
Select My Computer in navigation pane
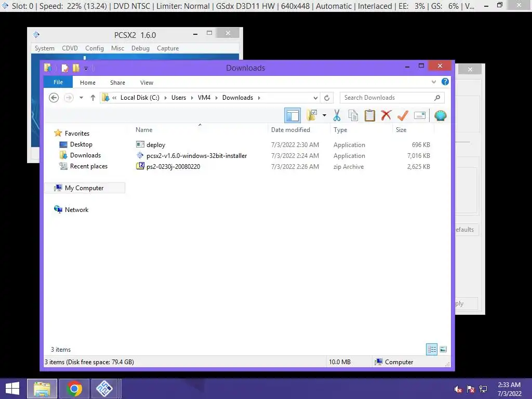pyautogui.click(x=84, y=188)
